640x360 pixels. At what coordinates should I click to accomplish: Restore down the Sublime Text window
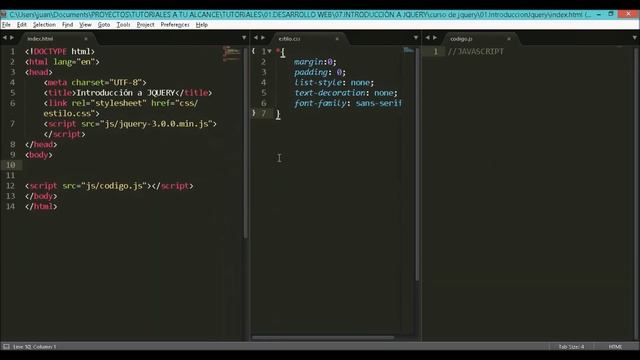click(611, 14)
